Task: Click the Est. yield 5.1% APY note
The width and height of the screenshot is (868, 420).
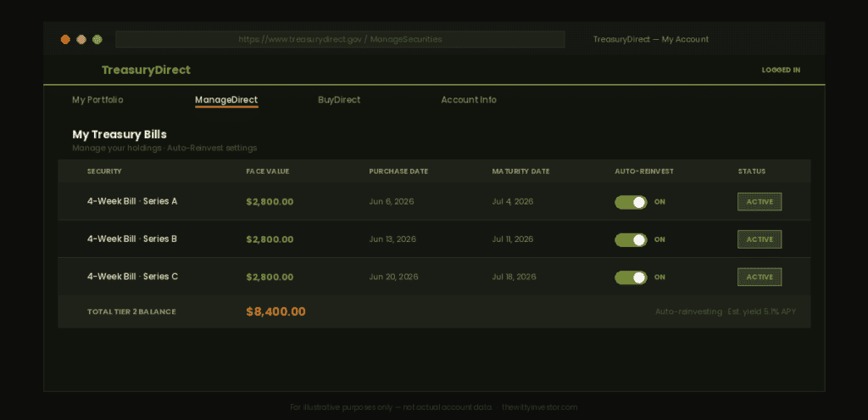Action: (762, 312)
